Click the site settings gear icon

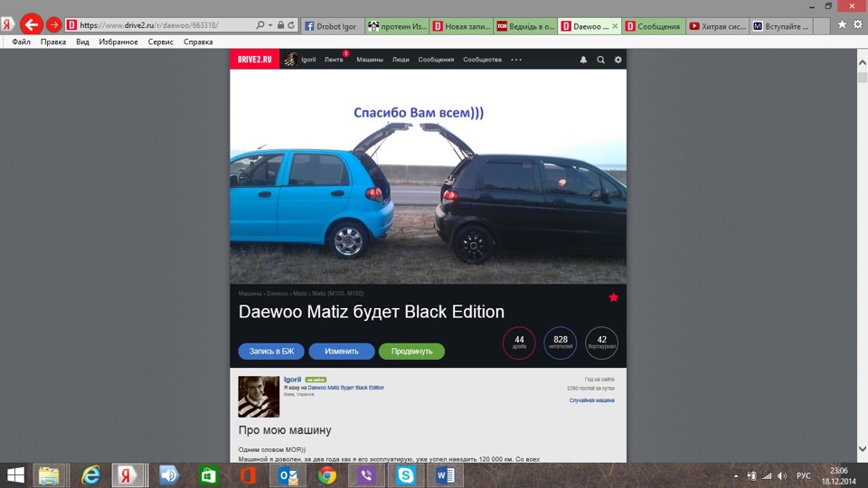[x=618, y=60]
